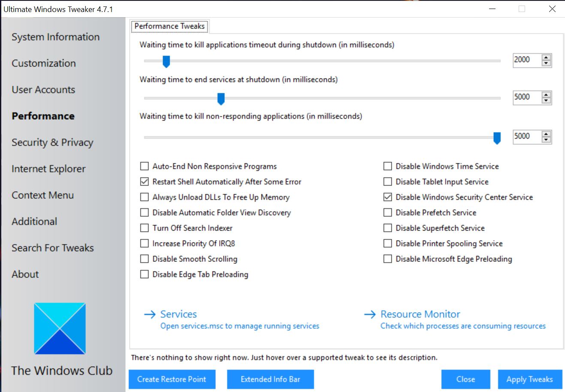The height and width of the screenshot is (392, 565).
Task: Open Resource Monitor link
Action: click(420, 314)
